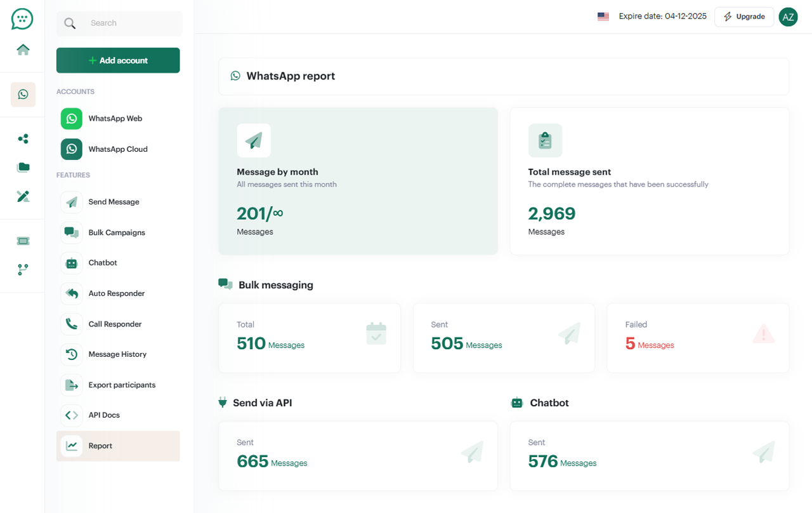This screenshot has height=513, width=812.
Task: Click the Upgrade button
Action: point(744,17)
